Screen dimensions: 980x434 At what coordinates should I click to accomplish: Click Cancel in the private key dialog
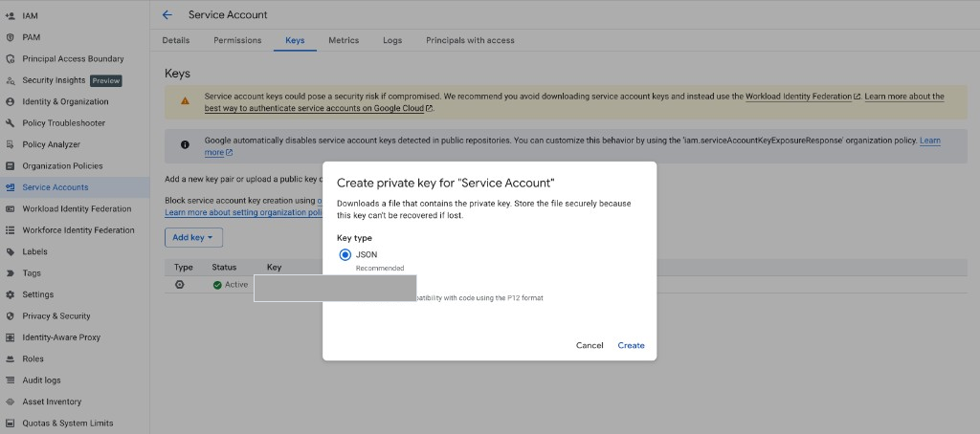[x=590, y=345]
